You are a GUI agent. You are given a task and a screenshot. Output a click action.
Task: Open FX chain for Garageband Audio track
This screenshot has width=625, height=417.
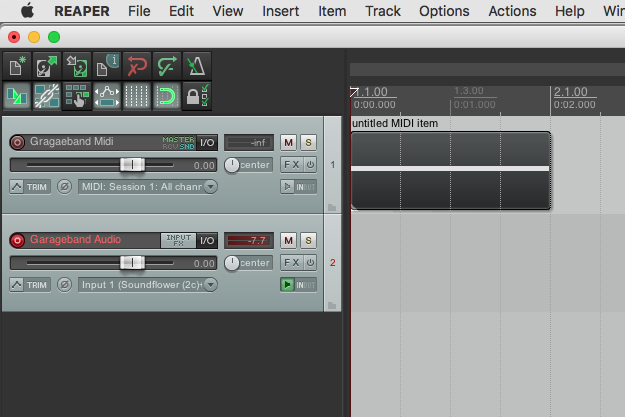(x=292, y=263)
